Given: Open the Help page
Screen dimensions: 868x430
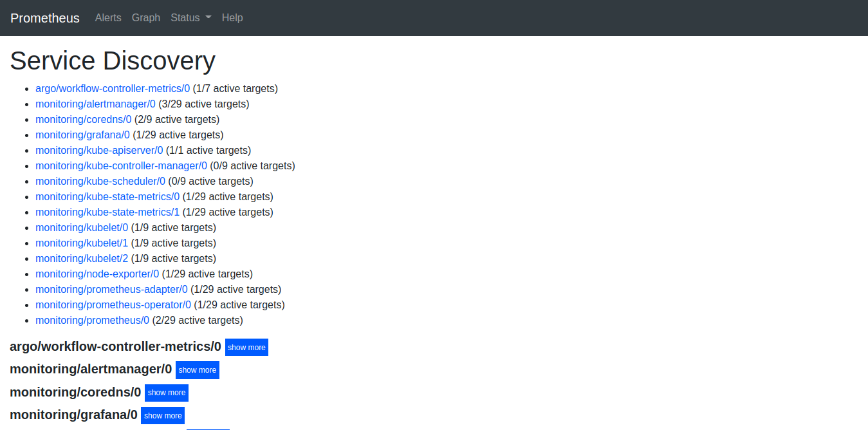Looking at the screenshot, I should [232, 17].
